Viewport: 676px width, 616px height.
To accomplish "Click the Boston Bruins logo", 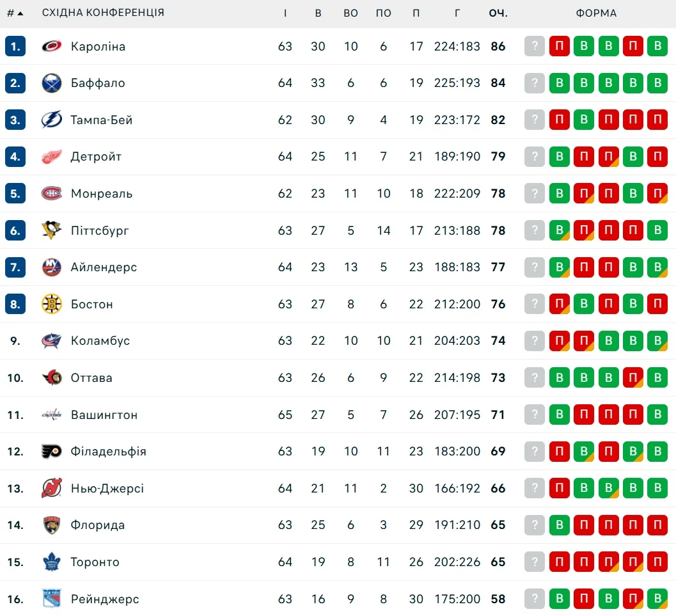I will (x=52, y=304).
